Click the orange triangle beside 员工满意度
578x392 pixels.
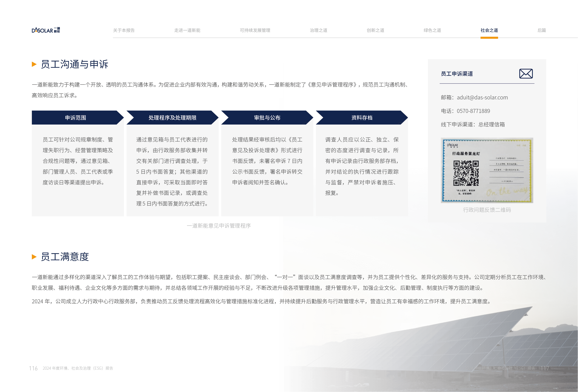(34, 257)
